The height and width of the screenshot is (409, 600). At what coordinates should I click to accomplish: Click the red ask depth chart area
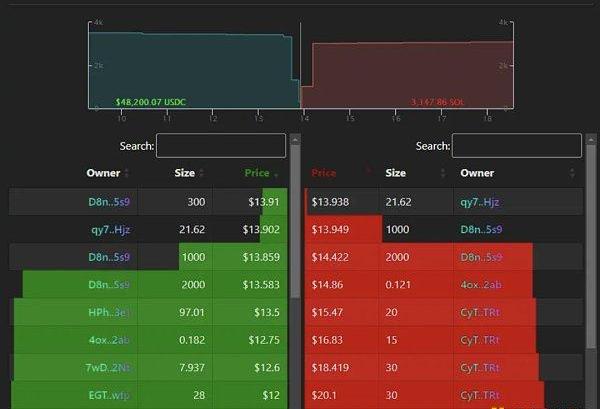[x=410, y=75]
